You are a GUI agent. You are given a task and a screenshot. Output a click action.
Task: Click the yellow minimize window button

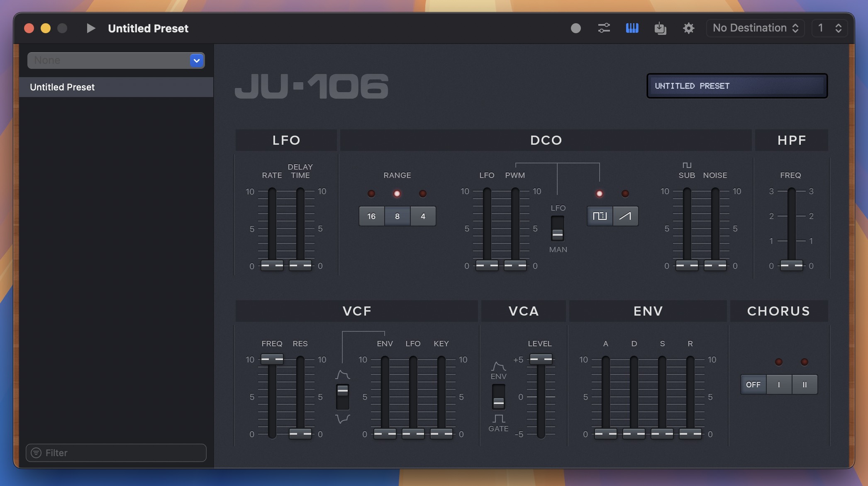[x=46, y=28]
